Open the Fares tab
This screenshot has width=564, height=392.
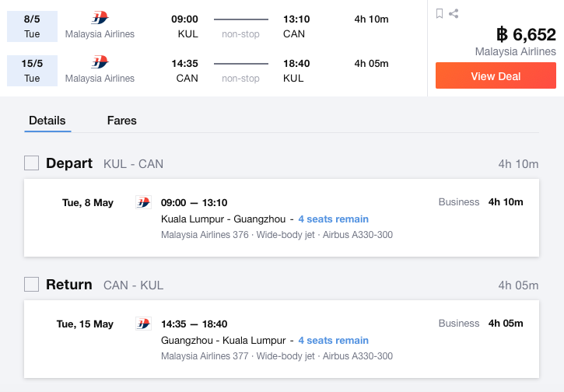point(122,121)
